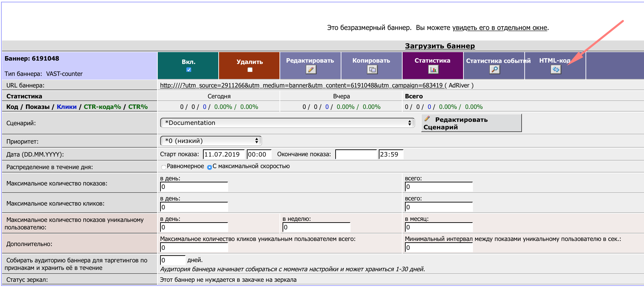Click the CTR-кода% header link

pos(102,107)
